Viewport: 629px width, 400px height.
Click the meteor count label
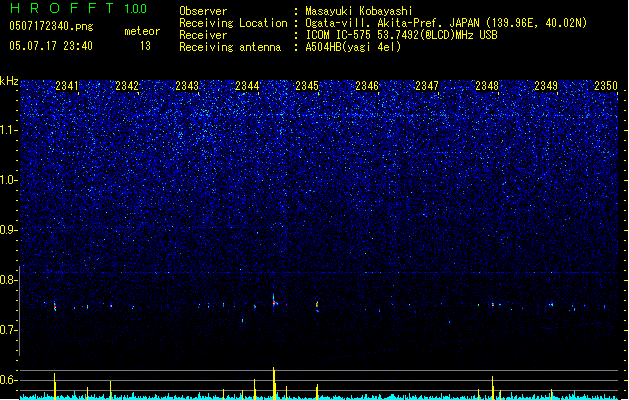[142, 31]
